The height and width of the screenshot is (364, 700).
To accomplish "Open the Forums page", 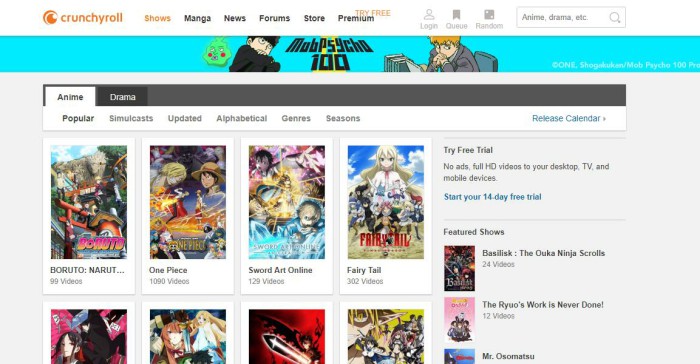I will click(275, 18).
